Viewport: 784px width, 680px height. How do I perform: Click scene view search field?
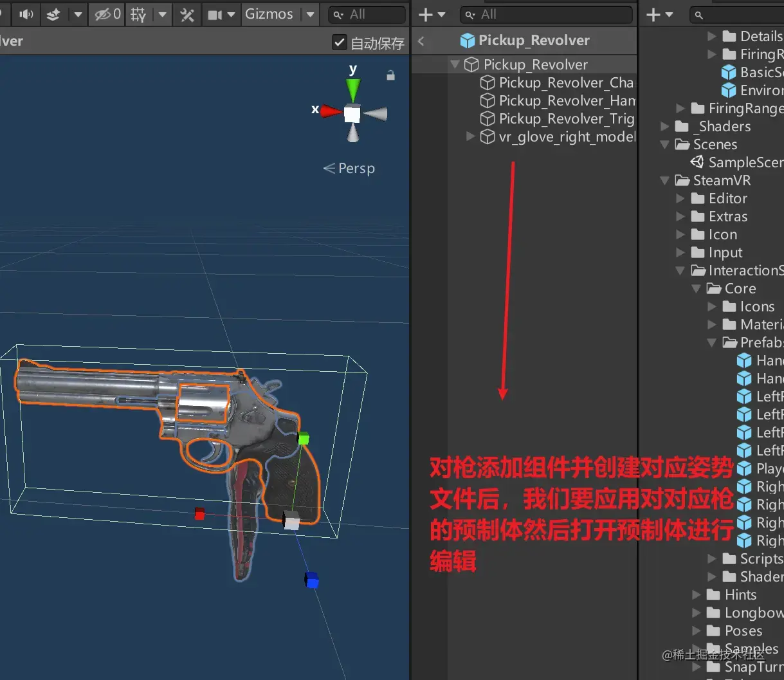(367, 14)
